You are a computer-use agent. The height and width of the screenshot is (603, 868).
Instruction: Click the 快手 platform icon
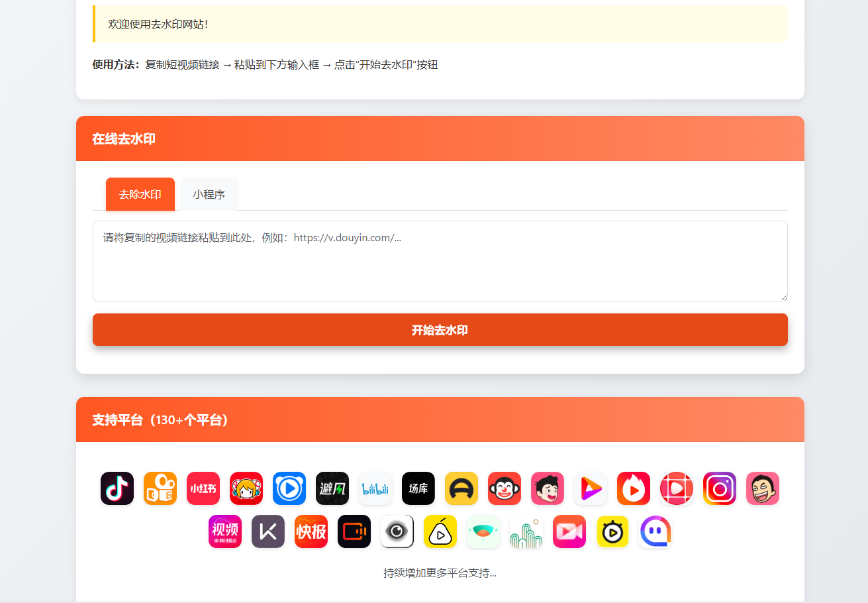click(x=160, y=488)
